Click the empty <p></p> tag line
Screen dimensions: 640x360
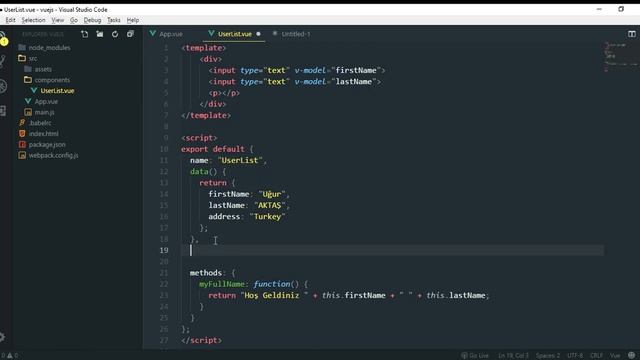pyautogui.click(x=224, y=93)
